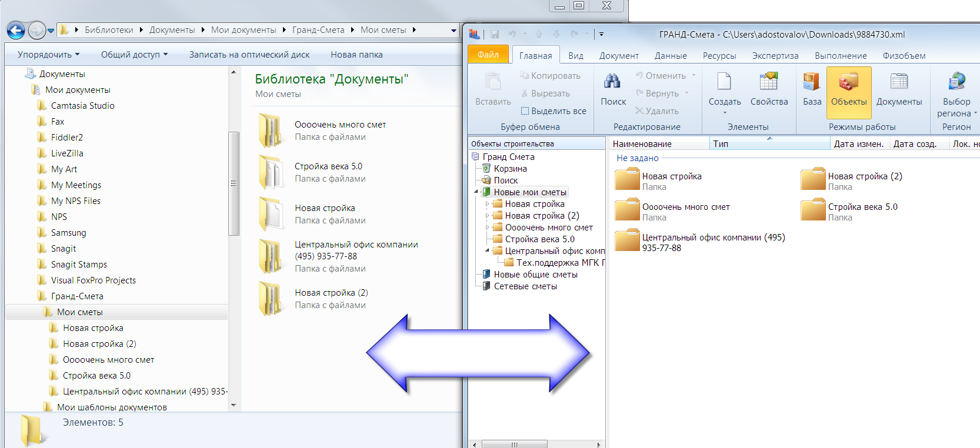The width and height of the screenshot is (980, 448).
Task: Click the undo arrow in quick access toolbar
Action: coord(512,34)
